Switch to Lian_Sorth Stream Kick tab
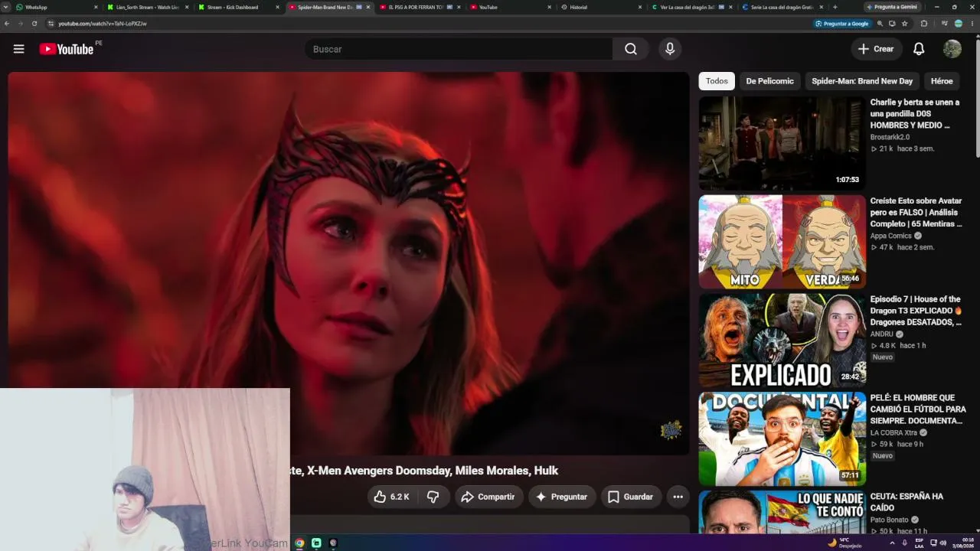Image resolution: width=980 pixels, height=551 pixels. tap(147, 7)
